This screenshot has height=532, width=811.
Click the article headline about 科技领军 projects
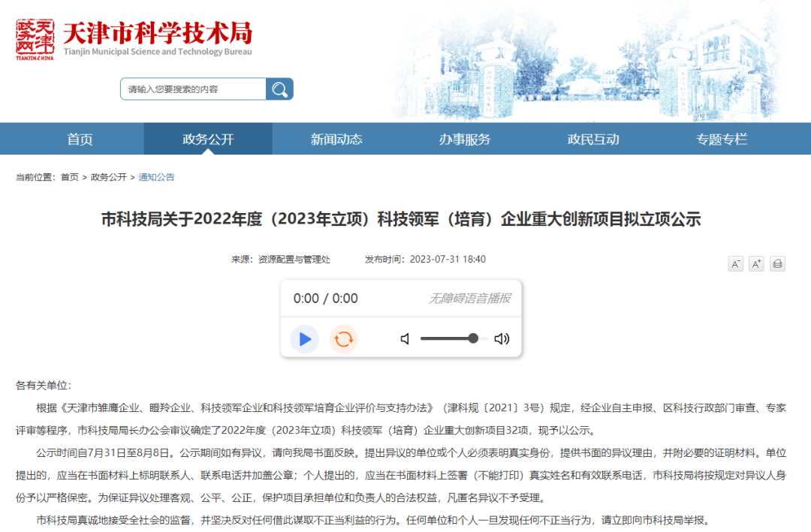coord(401,219)
